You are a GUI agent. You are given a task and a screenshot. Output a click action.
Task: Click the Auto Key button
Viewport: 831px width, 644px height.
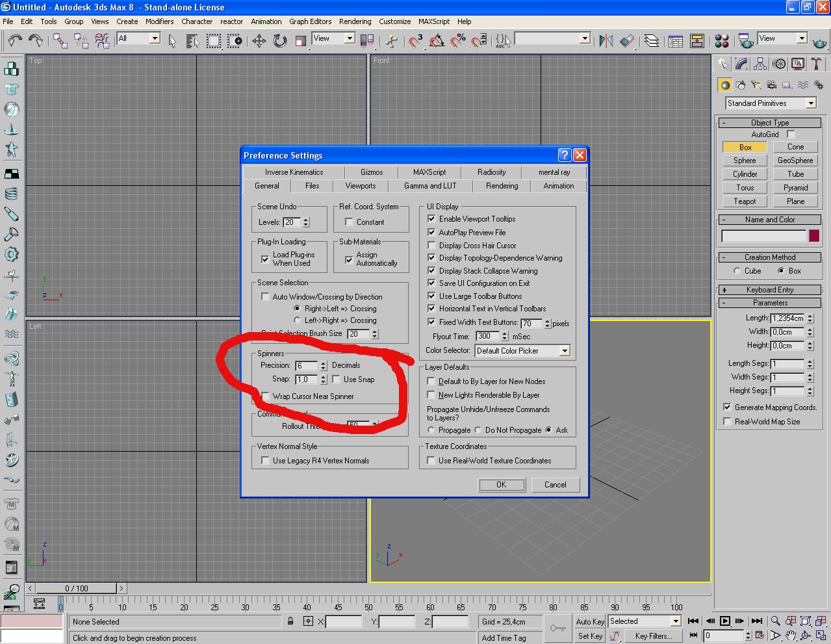tap(590, 622)
